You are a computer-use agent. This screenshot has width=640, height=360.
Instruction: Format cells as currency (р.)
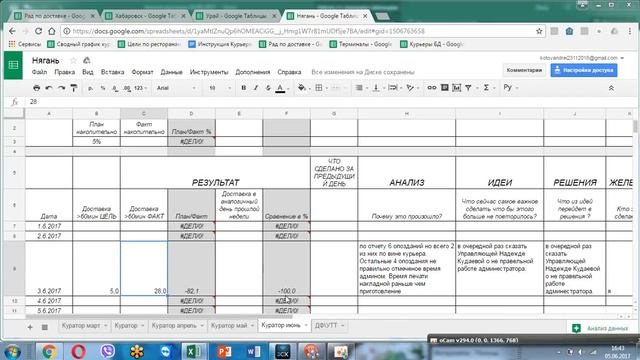point(91,88)
